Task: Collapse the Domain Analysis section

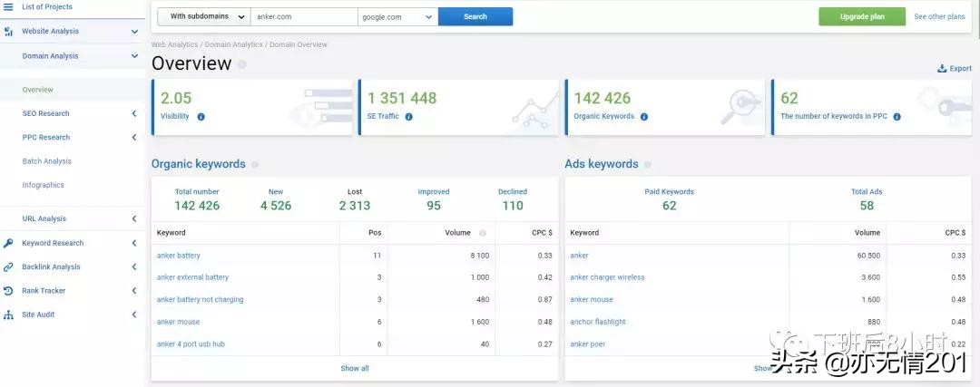Action: pos(134,56)
